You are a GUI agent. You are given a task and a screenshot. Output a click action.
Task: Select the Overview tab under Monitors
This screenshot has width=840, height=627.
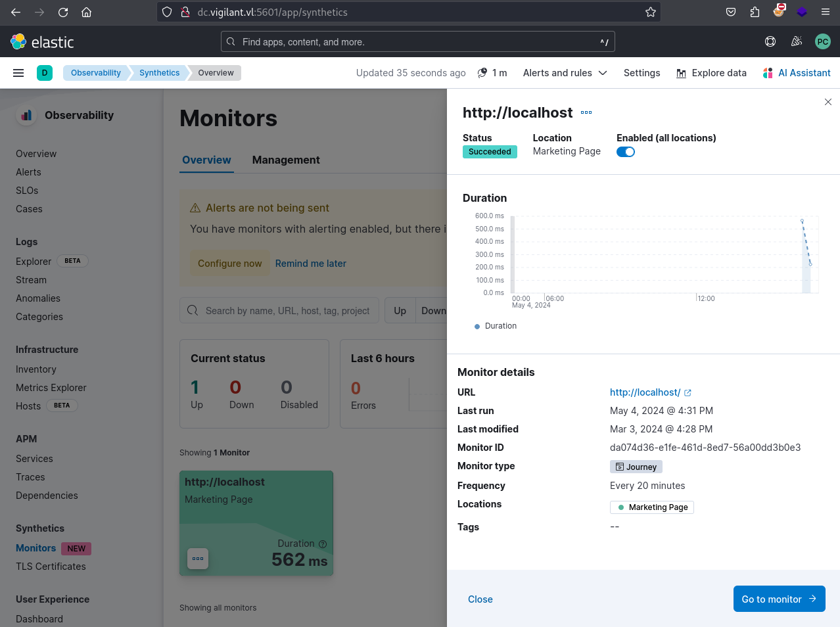click(206, 160)
